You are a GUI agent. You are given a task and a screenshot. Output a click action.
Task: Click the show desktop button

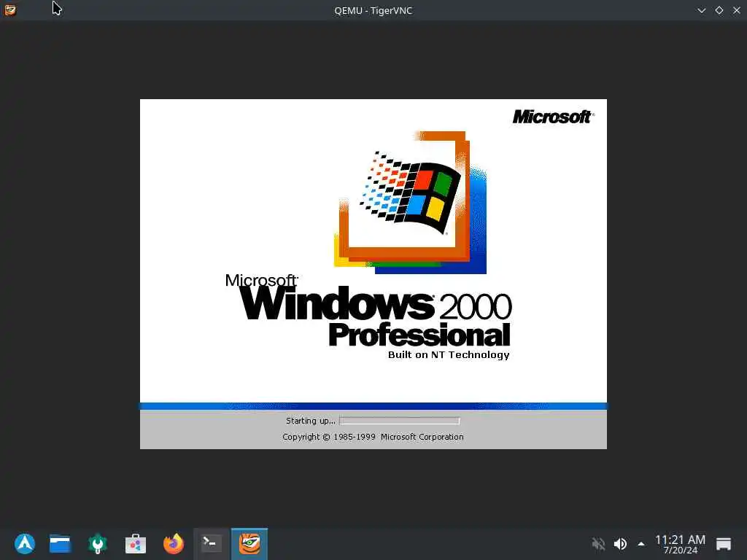[x=723, y=544]
